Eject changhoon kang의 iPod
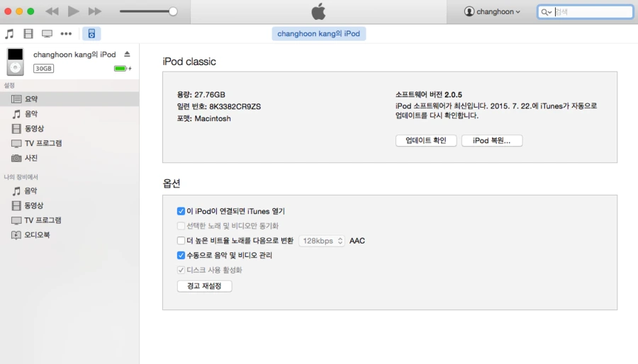This screenshot has height=364, width=638. (127, 54)
